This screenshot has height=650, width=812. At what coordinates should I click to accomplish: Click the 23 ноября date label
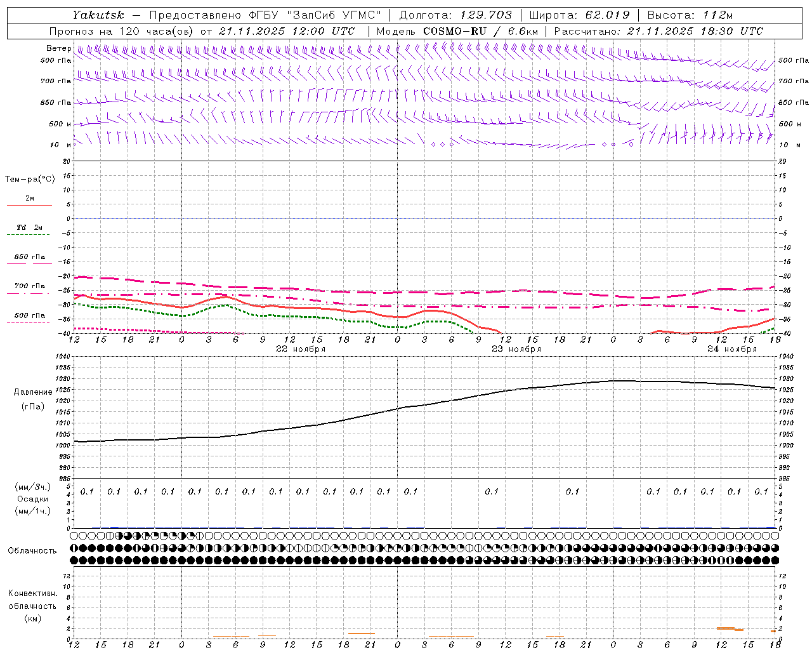516,349
